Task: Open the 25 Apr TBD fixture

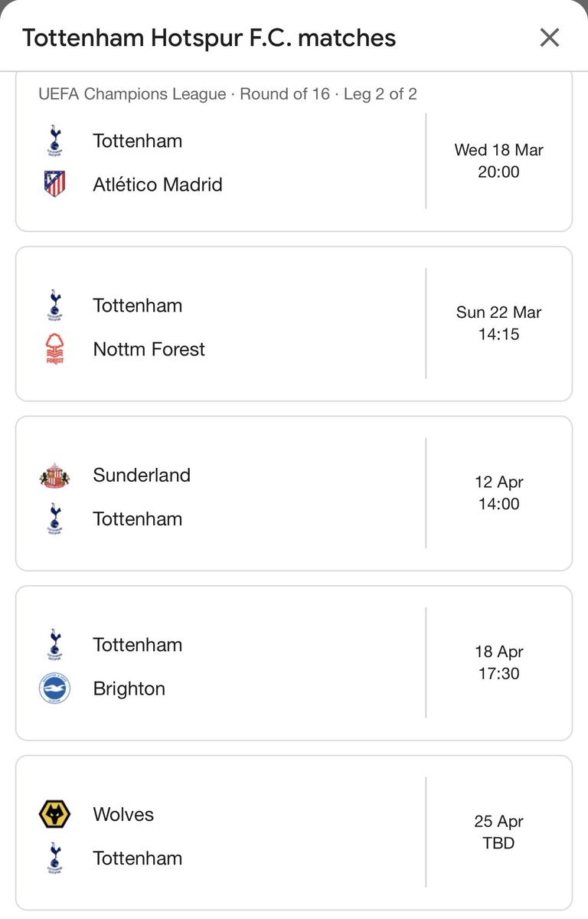Action: point(294,833)
